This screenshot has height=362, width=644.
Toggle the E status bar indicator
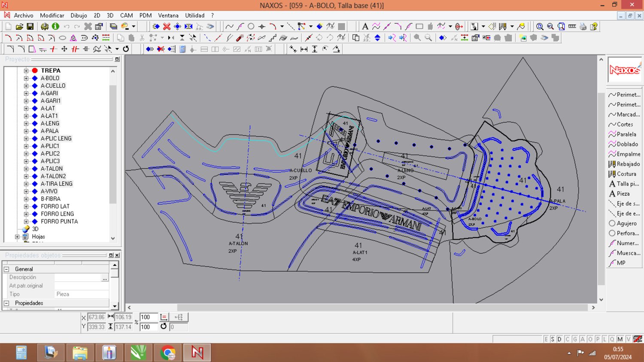(546, 339)
